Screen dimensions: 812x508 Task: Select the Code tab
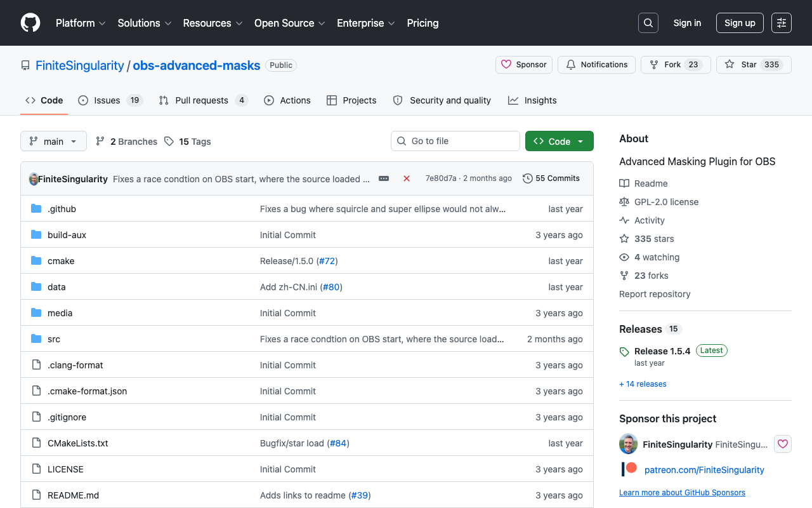[44, 100]
